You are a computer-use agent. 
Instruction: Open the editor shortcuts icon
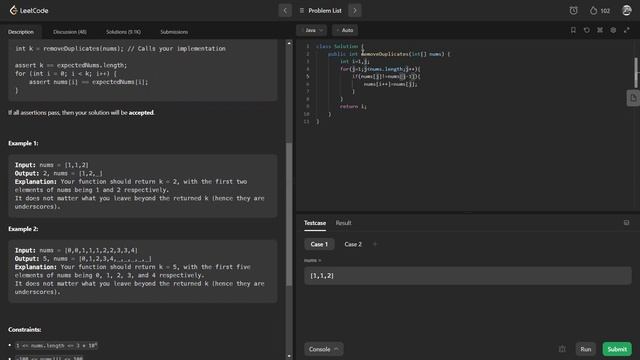[600, 30]
